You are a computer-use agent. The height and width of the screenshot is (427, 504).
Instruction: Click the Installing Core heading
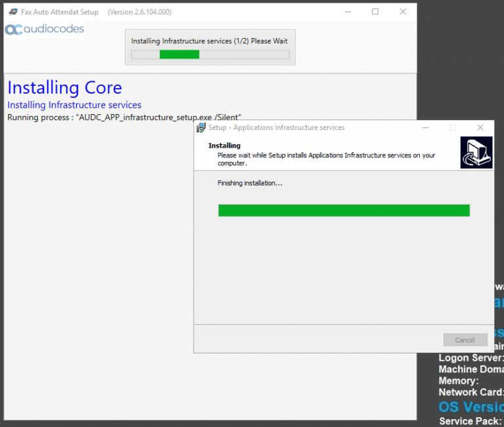coord(64,88)
